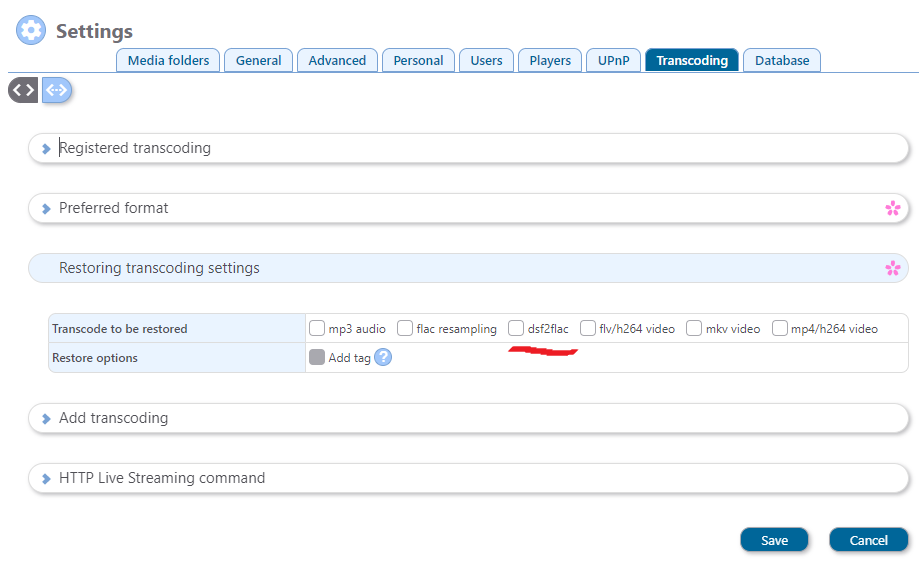The image size is (919, 562).
Task: Click the pink flower icon in Preferred format
Action: (x=893, y=208)
